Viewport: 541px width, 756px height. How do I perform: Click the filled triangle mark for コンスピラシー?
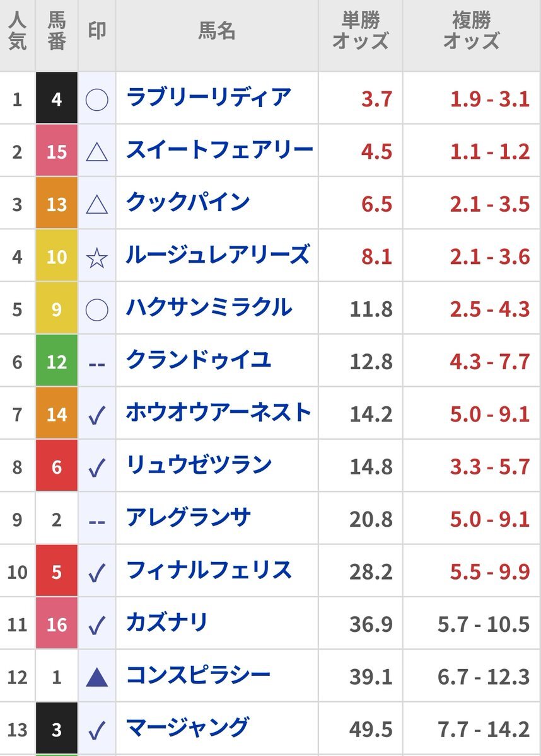[96, 677]
